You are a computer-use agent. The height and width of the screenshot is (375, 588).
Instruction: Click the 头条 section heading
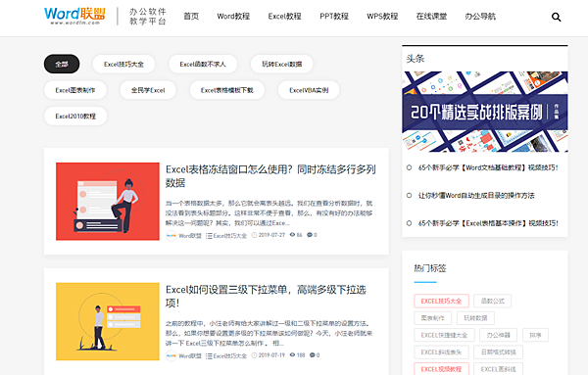coord(416,59)
